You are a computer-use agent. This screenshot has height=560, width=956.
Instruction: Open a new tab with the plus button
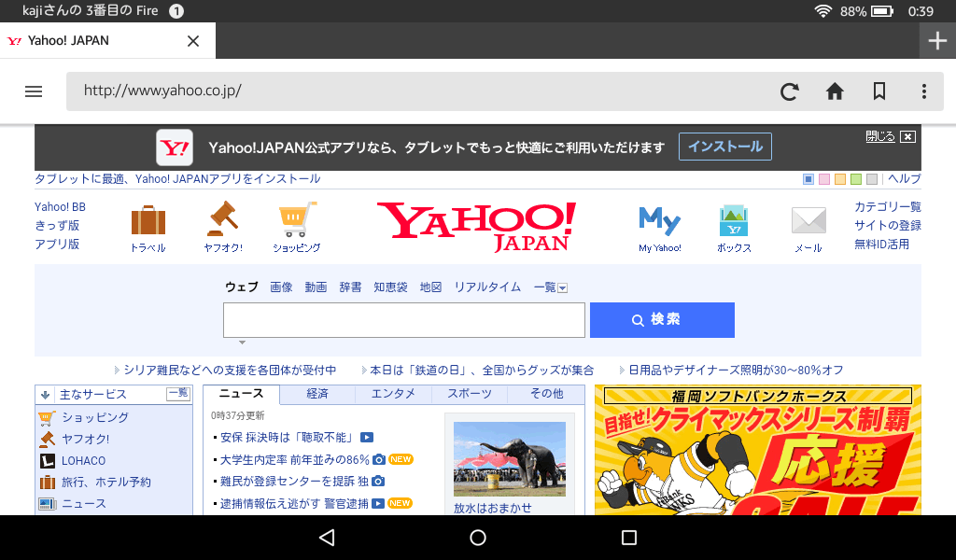pos(937,40)
